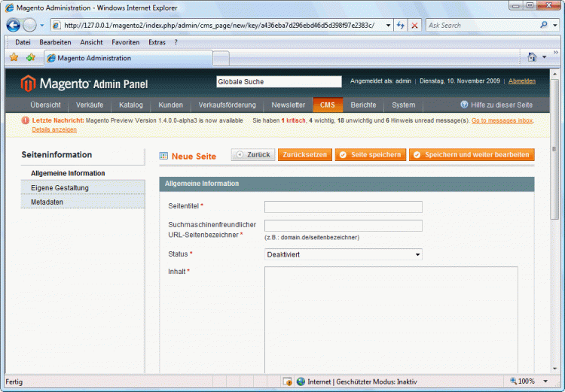Open Favorites Center star icon
565x392 pixels.
tap(14, 57)
